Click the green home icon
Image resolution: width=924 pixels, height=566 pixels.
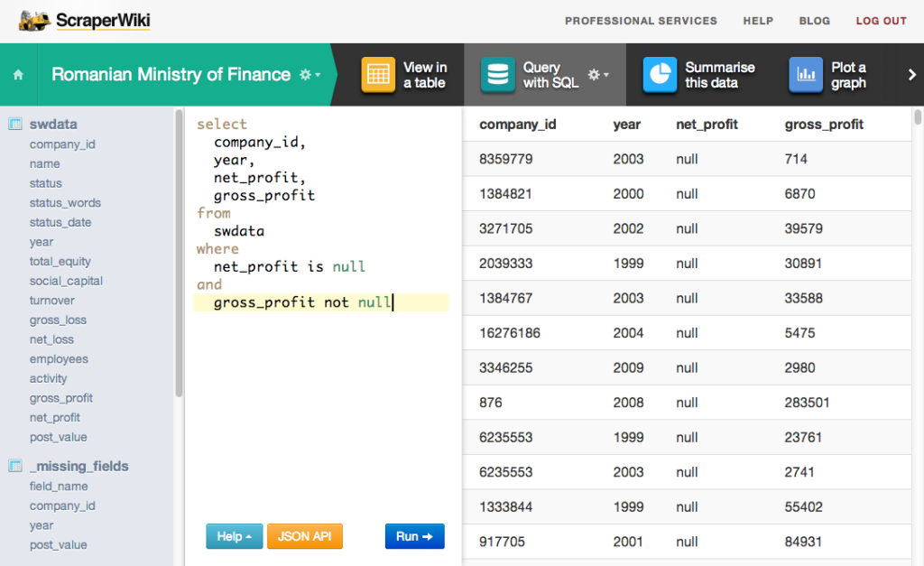click(18, 74)
